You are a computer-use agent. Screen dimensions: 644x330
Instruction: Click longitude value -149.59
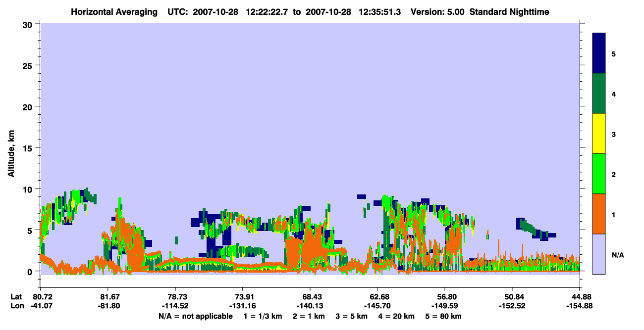tap(445, 306)
